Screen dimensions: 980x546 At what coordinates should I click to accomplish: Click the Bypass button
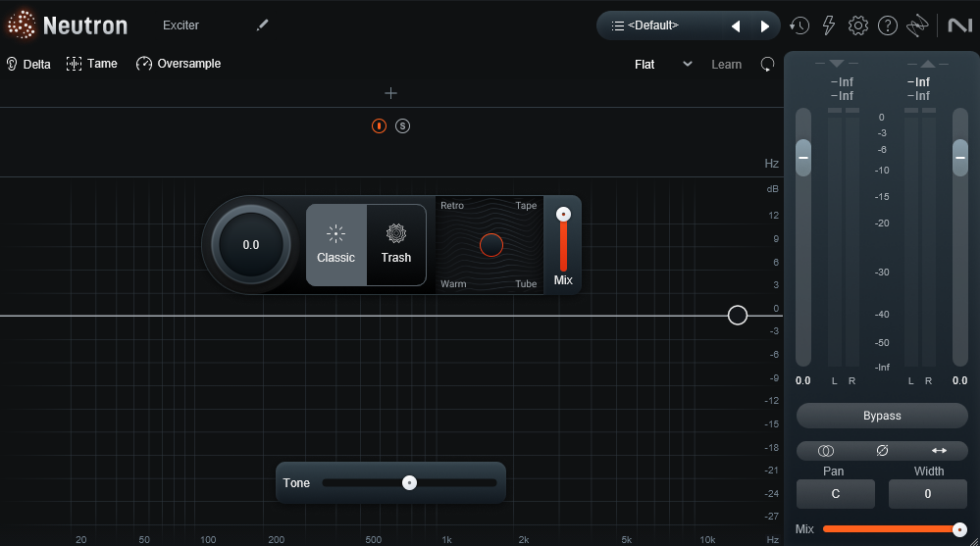[882, 416]
